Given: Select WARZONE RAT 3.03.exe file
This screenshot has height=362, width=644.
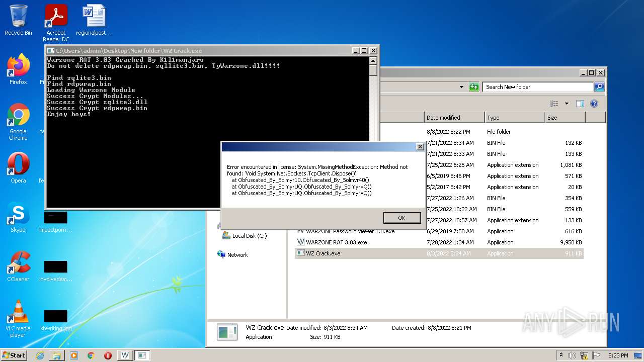Looking at the screenshot, I should point(439,242).
